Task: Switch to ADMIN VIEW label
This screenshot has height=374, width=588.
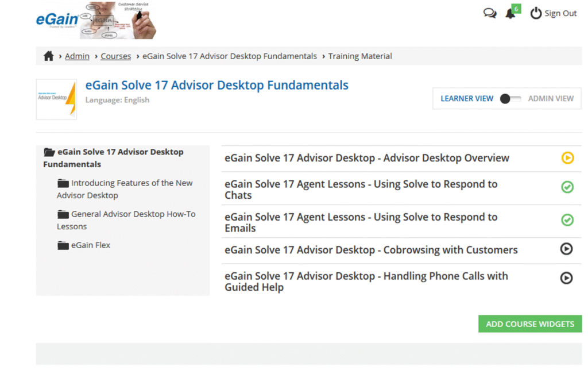Action: coord(551,99)
